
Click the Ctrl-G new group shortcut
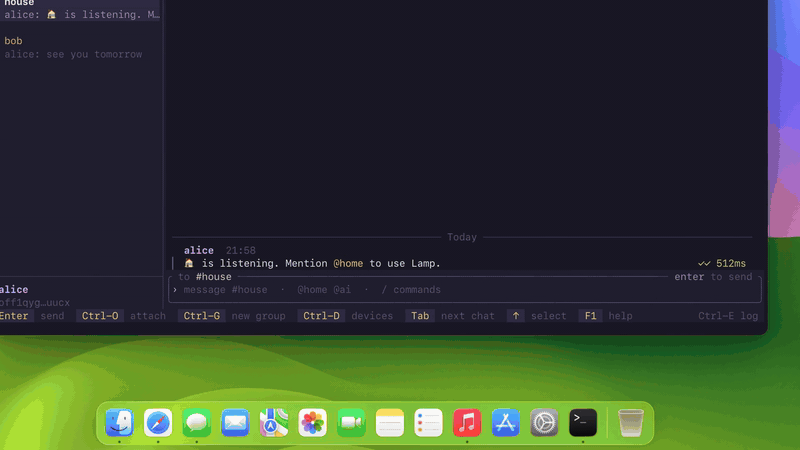tap(232, 316)
